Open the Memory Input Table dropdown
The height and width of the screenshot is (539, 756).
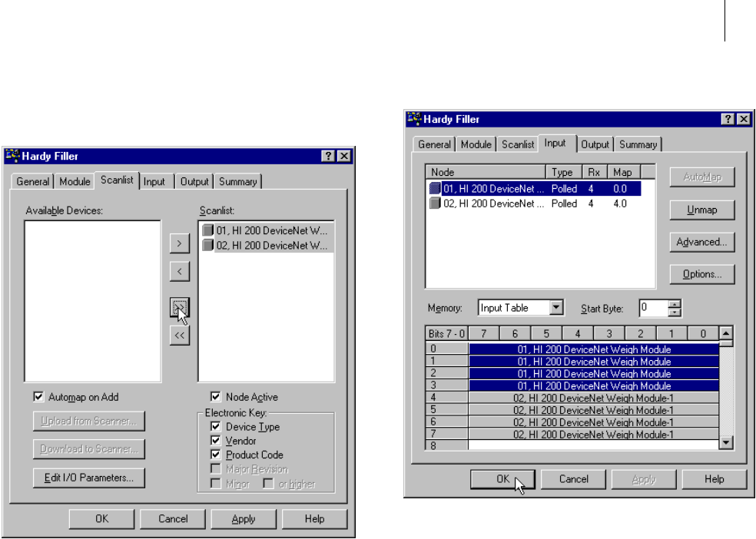pyautogui.click(x=556, y=309)
